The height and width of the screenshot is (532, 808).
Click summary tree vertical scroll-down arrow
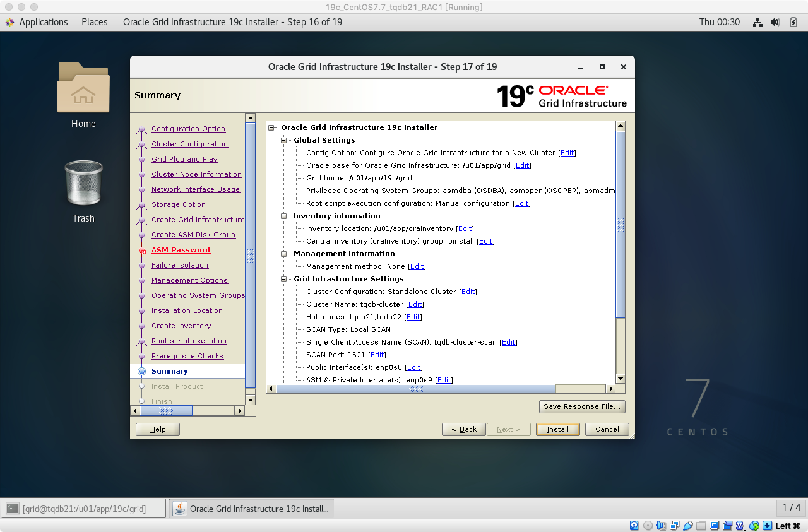click(x=621, y=378)
